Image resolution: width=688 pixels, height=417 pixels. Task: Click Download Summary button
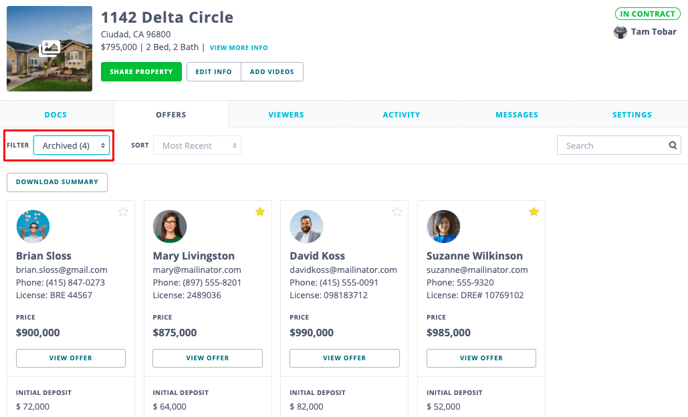pyautogui.click(x=57, y=182)
